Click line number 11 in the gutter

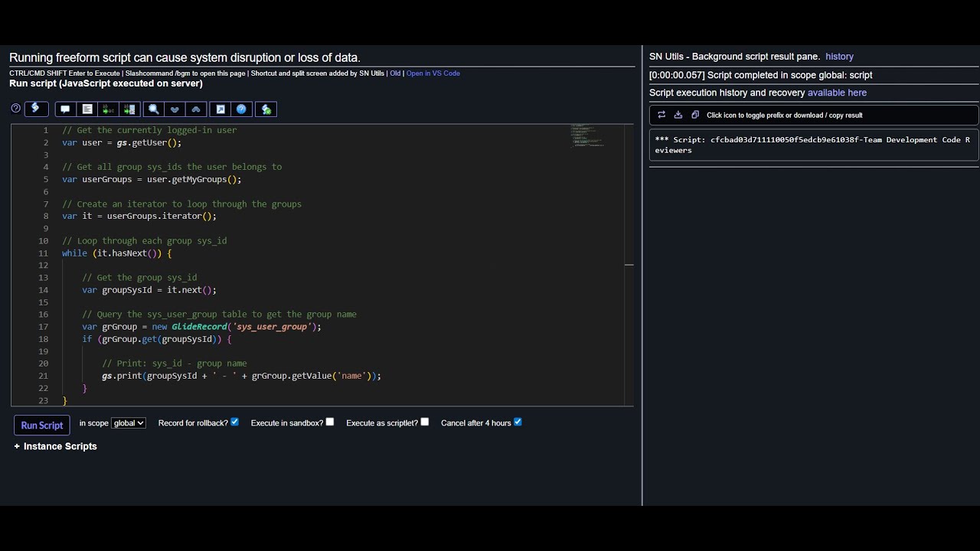tap(44, 253)
